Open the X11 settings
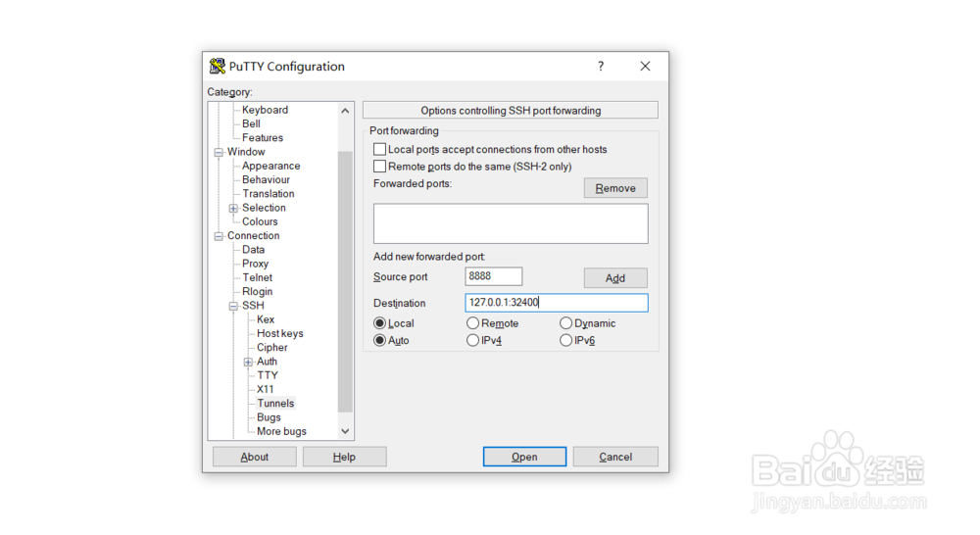This screenshot has width=980, height=535. pos(265,389)
